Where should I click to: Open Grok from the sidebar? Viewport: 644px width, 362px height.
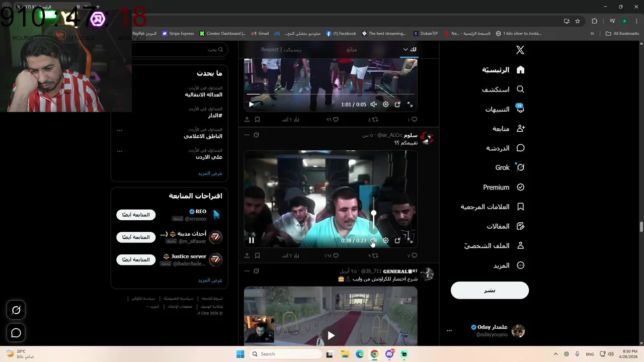[x=510, y=167]
